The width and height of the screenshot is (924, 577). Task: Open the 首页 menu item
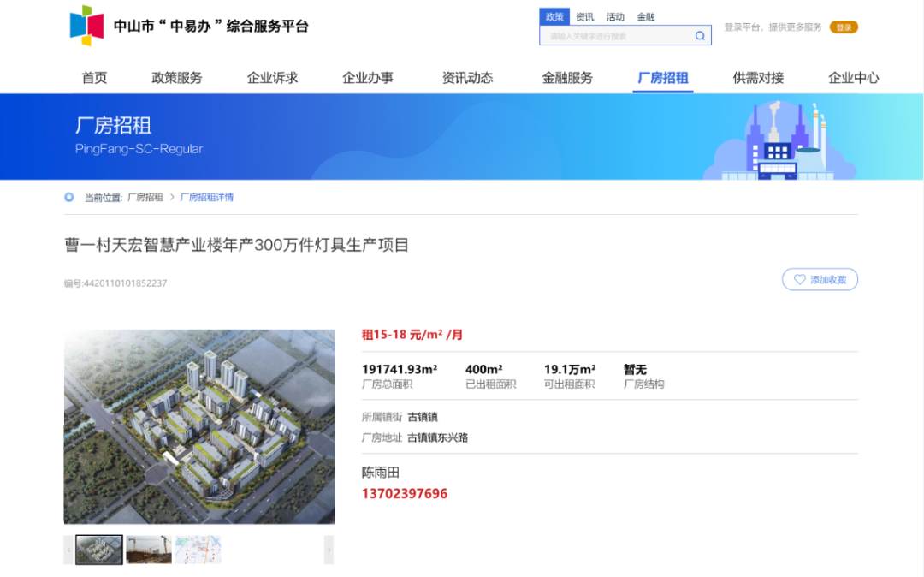click(x=93, y=77)
